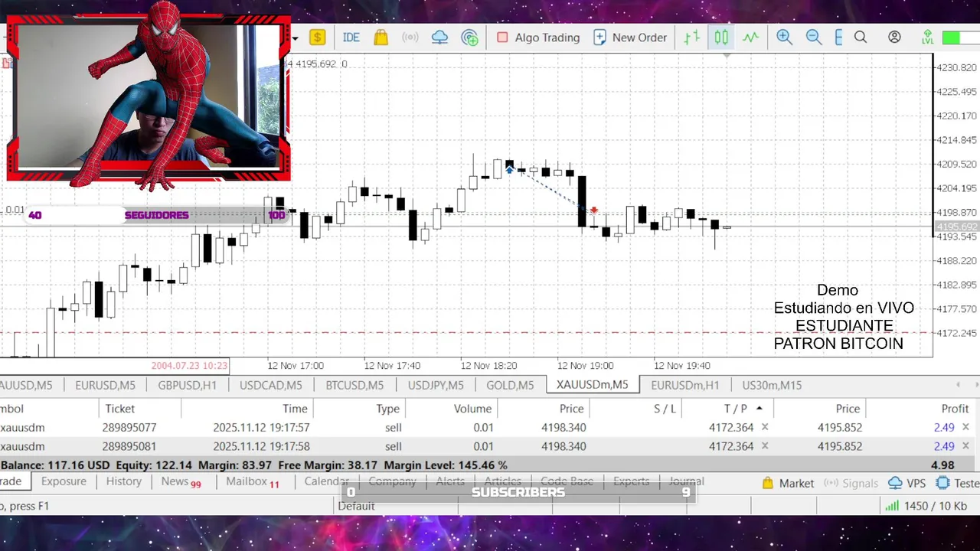Open Strategy Tester chip icon at bottom
Image resolution: width=980 pixels, height=551 pixels.
943,483
